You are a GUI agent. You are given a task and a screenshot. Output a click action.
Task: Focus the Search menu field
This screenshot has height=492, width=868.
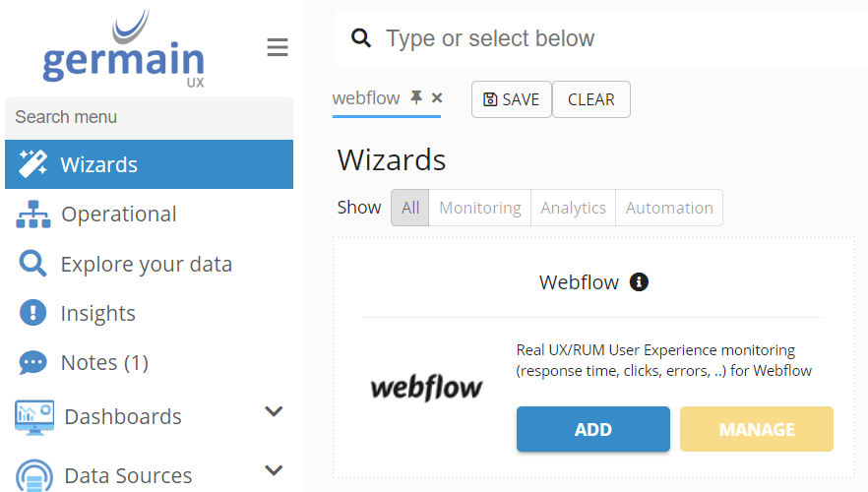(x=149, y=117)
